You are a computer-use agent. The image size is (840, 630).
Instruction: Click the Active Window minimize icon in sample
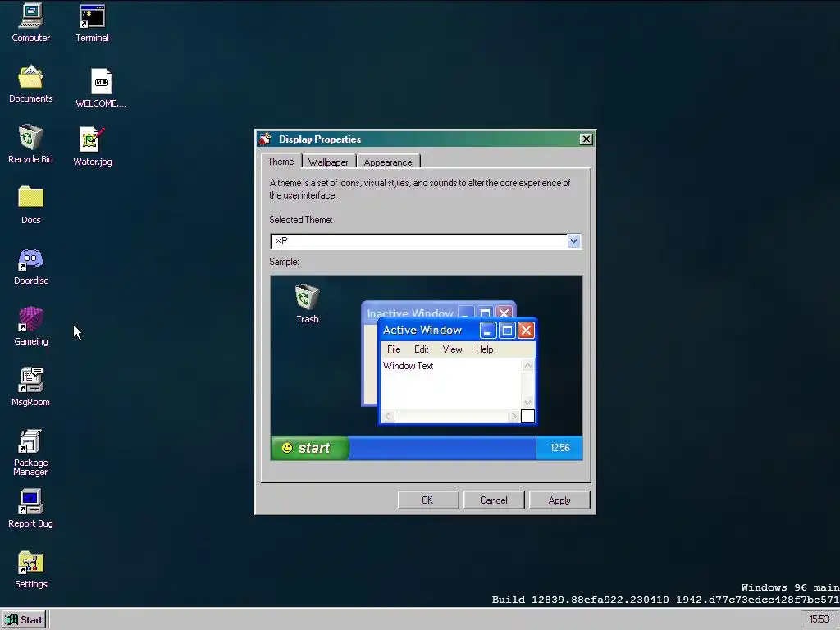487,330
